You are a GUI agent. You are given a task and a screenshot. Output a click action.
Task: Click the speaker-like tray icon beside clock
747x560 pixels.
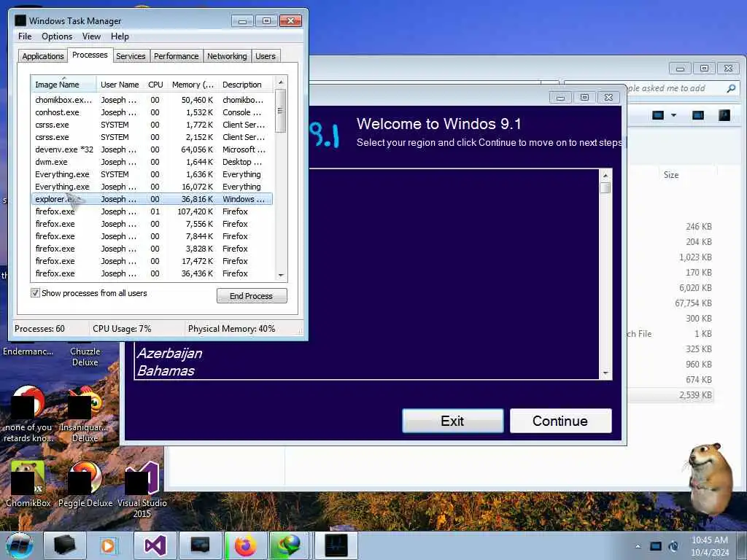point(673,546)
